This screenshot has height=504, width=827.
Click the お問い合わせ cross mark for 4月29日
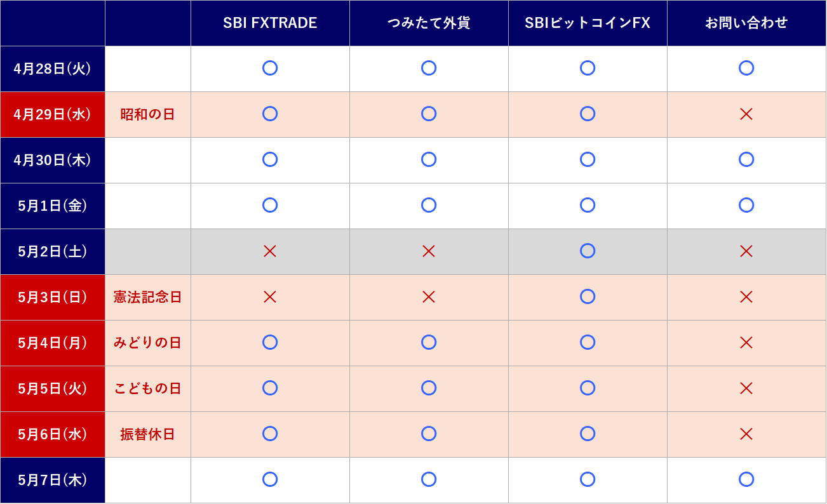746,114
